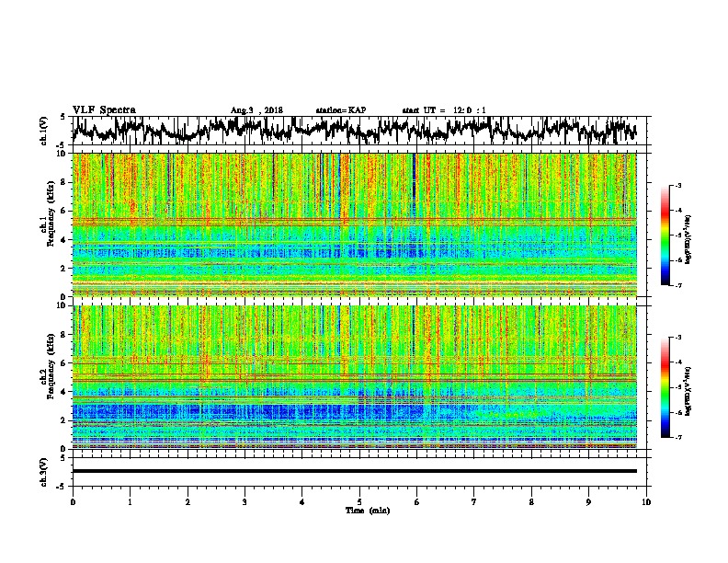
Task: Click time axis tick label "4"
Action: [x=302, y=502]
